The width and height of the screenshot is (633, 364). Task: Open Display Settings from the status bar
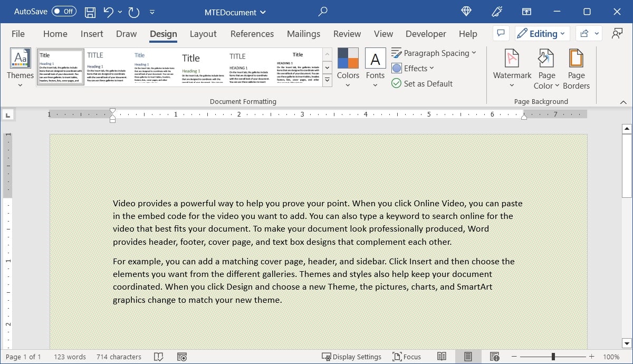tap(352, 357)
